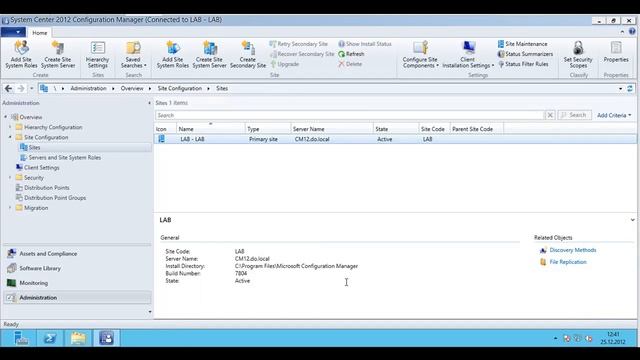Go forward with the navigation arrow
The height and width of the screenshot is (360, 640).
[21, 88]
